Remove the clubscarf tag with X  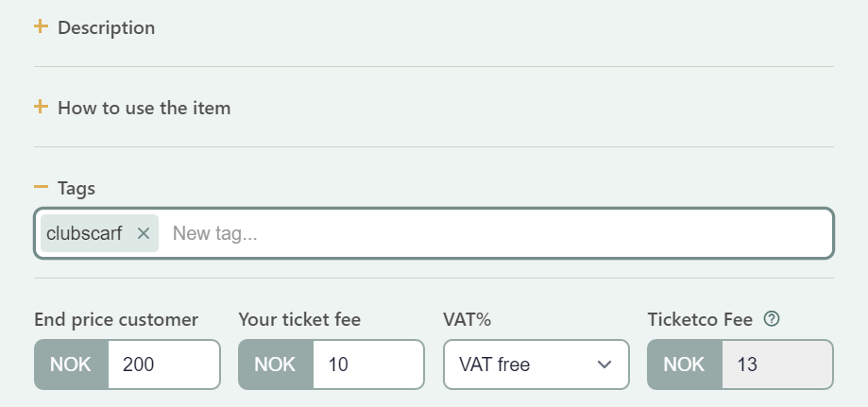pyautogui.click(x=144, y=233)
